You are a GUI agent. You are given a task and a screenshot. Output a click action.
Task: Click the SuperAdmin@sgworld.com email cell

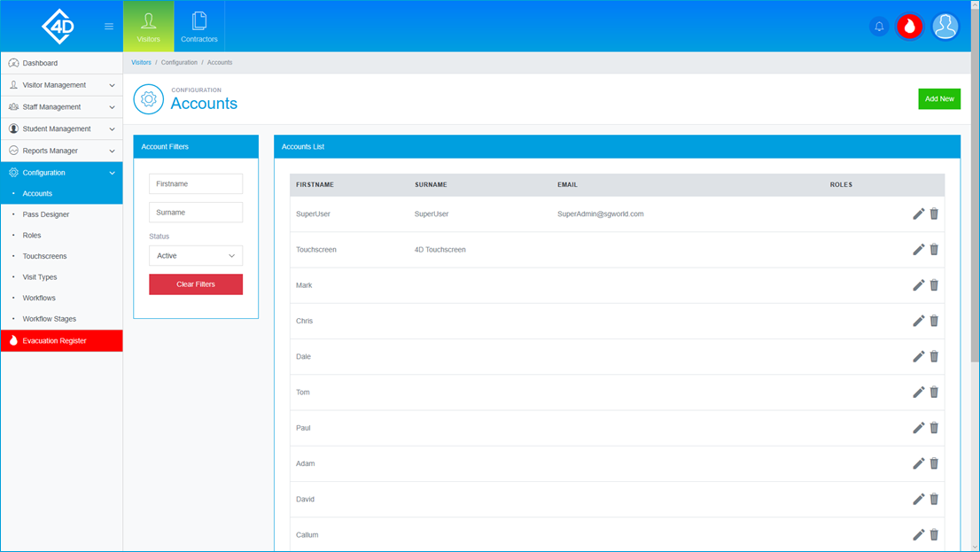click(601, 214)
